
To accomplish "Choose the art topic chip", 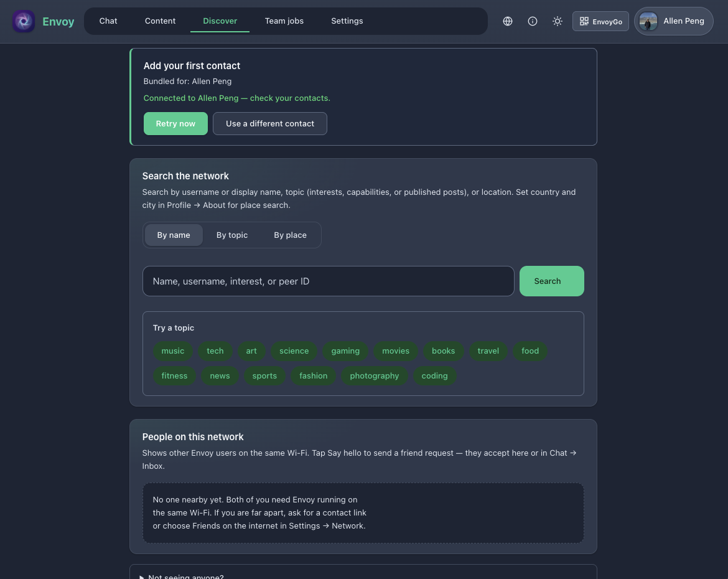I will [251, 351].
